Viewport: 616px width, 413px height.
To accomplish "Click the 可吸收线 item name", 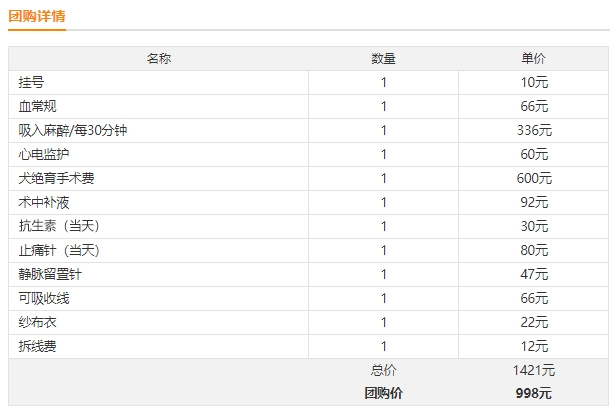I will (44, 298).
